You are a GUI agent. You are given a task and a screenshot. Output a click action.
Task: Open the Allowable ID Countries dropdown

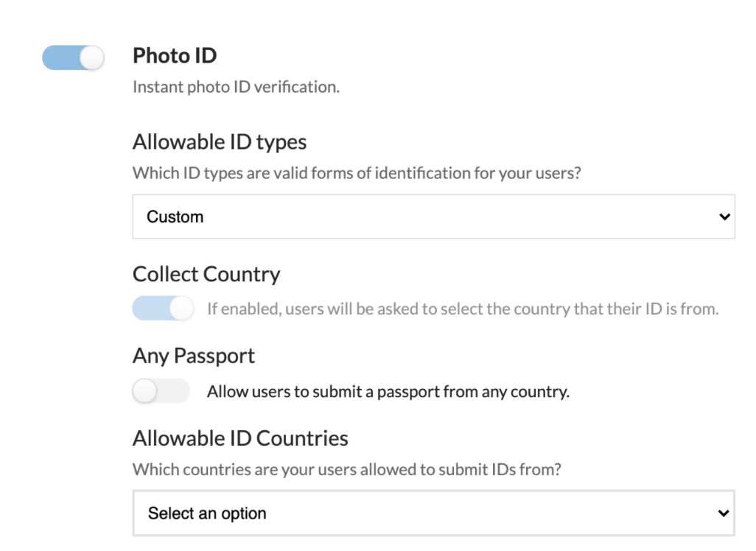coord(433,513)
